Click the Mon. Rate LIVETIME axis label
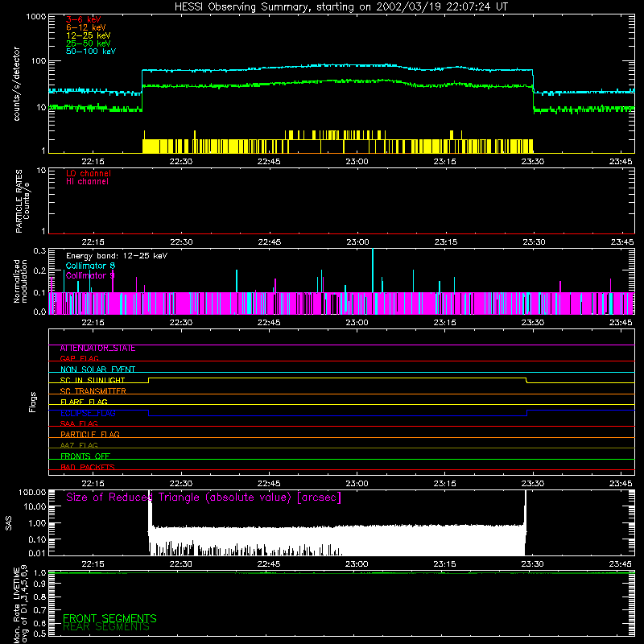 [20, 604]
